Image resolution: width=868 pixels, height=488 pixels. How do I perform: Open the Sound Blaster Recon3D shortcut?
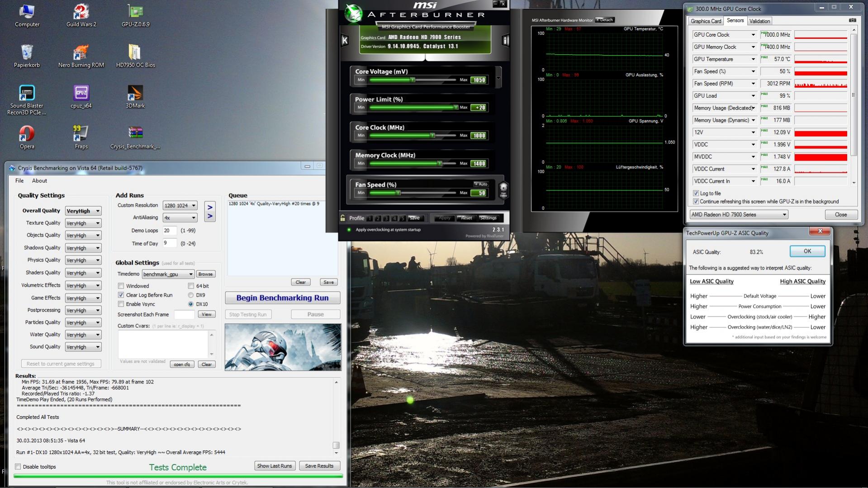click(x=27, y=99)
